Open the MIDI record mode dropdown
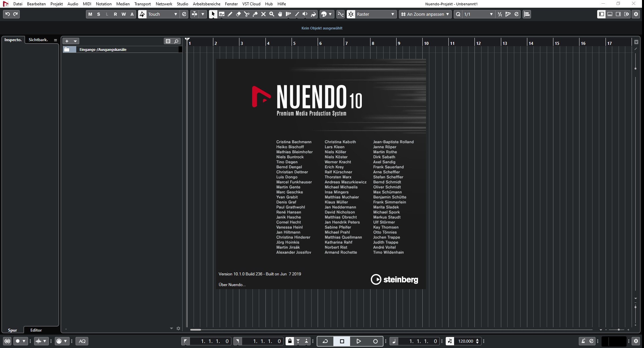Screen dimensions: 644x348 pyautogui.click(x=62, y=341)
